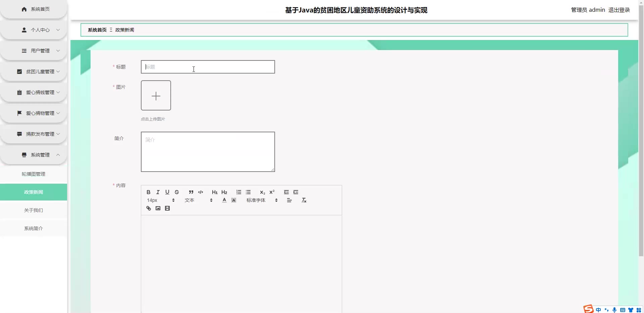The width and height of the screenshot is (644, 313).
Task: Click 退出登录 to log out
Action: [x=619, y=10]
